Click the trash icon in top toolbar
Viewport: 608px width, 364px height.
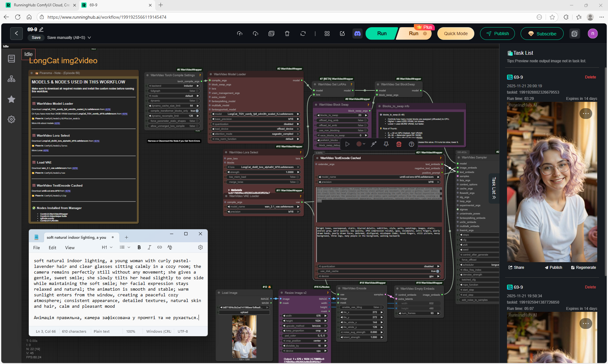(x=287, y=34)
